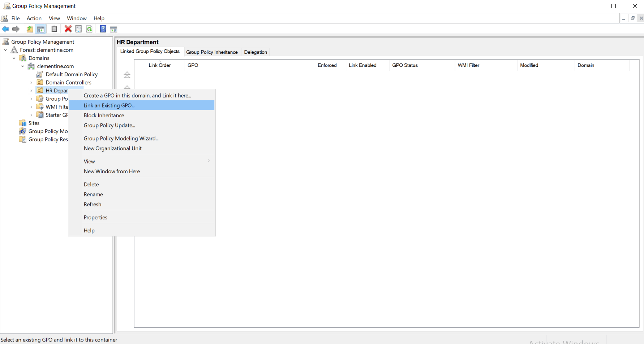Click the clipboard Paste toolbar icon

[x=54, y=29]
